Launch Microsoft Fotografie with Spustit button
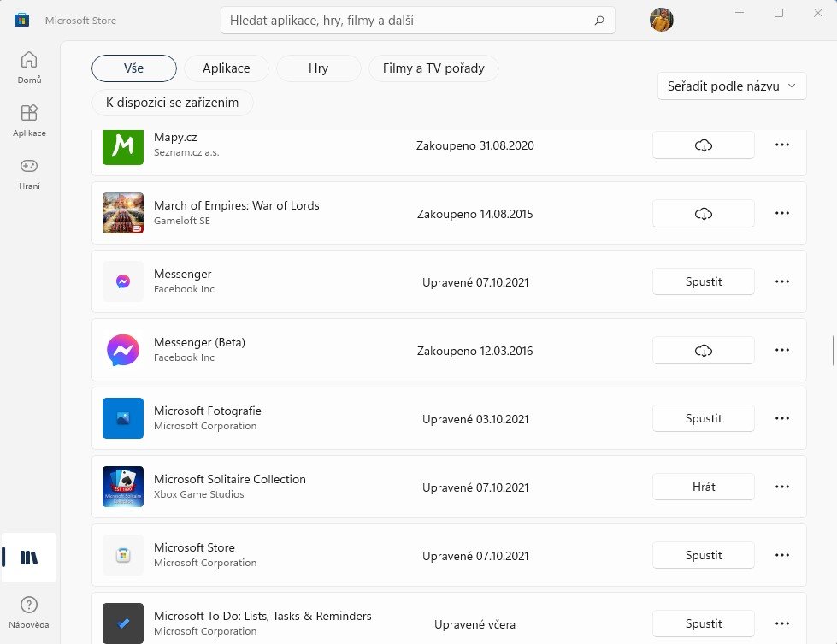The height and width of the screenshot is (644, 837). coord(704,418)
